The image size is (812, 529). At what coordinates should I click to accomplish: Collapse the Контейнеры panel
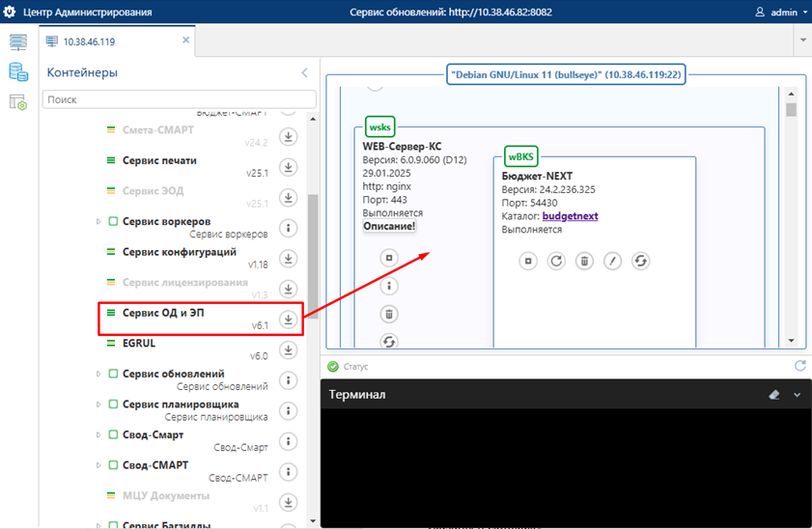[304, 73]
